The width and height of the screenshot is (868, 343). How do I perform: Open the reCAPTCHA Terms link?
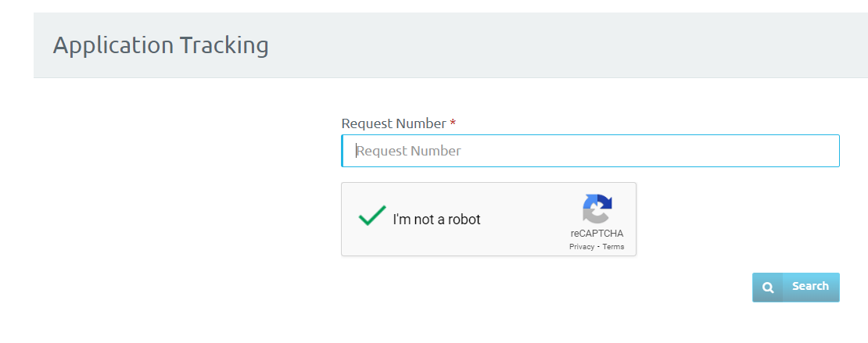pos(613,247)
